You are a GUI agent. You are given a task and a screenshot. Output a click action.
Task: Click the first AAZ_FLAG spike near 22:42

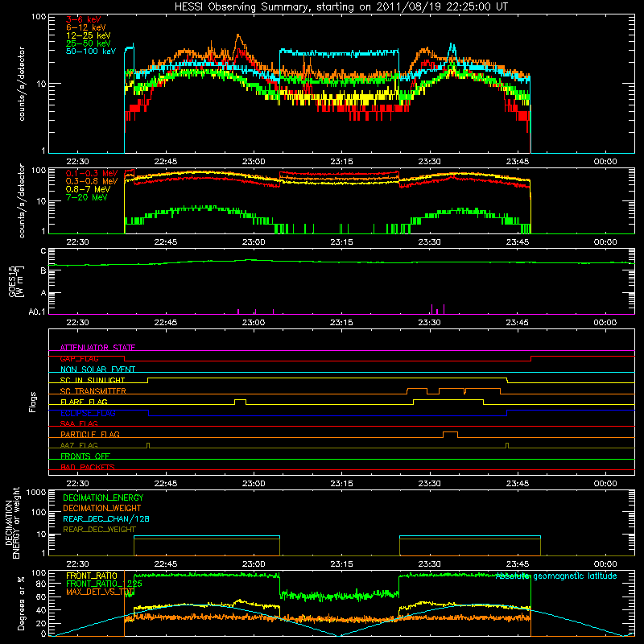pos(148,445)
